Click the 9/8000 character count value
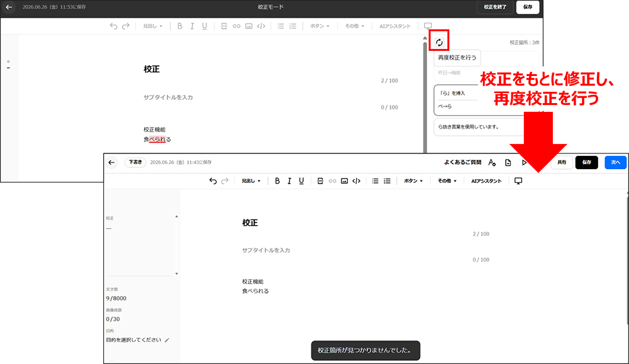Image resolution: width=629 pixels, height=364 pixels. 116,298
